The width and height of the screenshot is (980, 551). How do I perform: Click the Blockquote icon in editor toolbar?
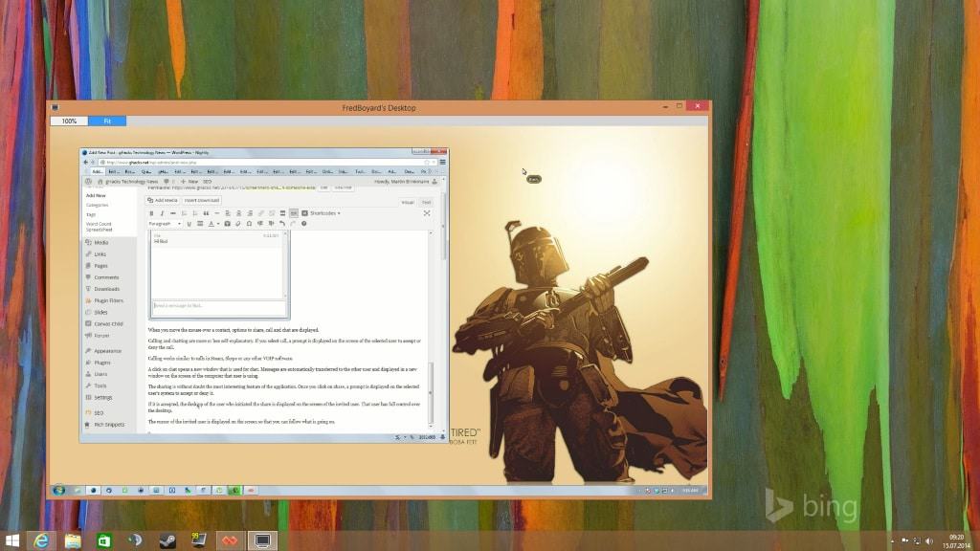[206, 213]
